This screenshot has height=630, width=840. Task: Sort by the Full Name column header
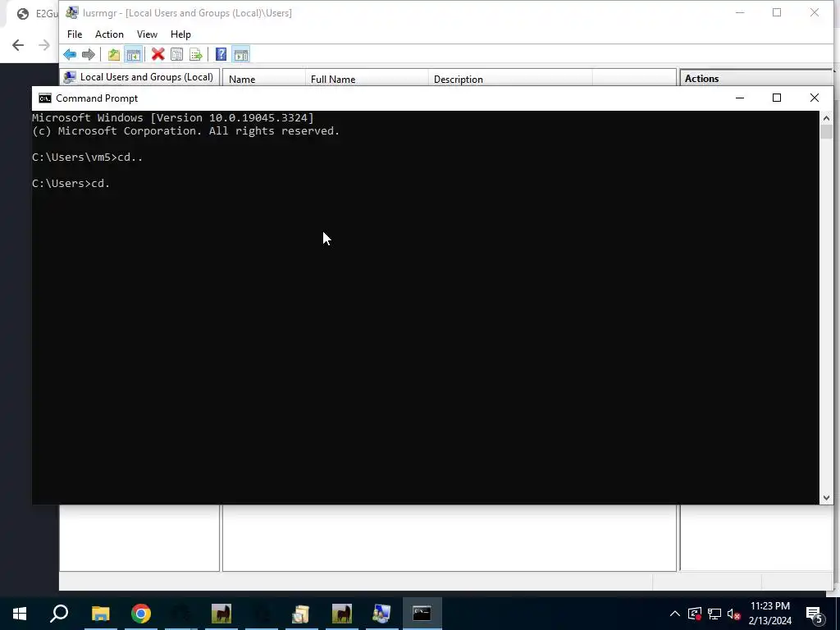(x=367, y=79)
